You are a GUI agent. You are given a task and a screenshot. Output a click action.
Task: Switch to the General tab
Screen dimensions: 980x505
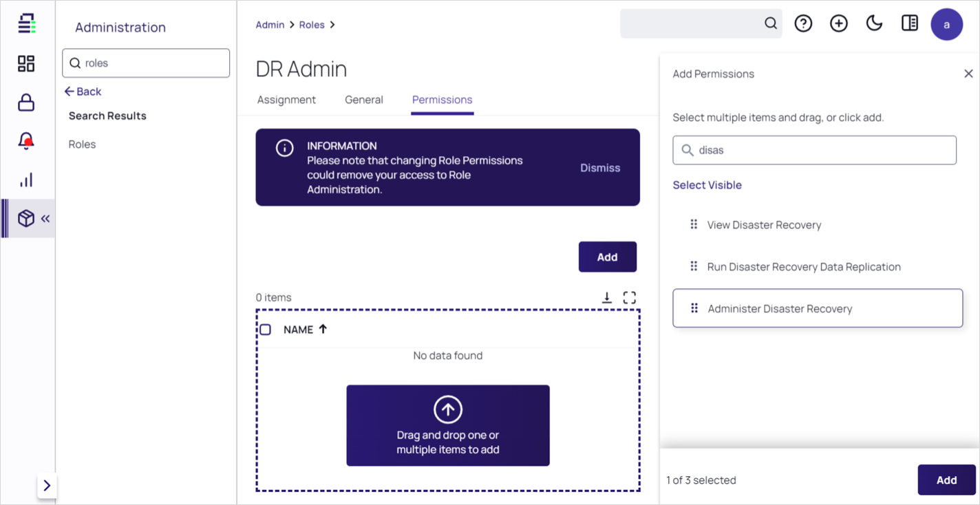[364, 100]
